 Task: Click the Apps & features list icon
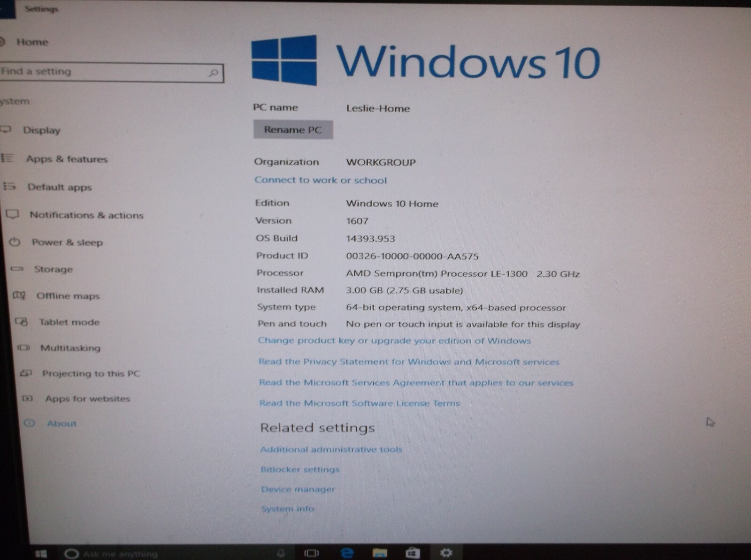[x=7, y=158]
